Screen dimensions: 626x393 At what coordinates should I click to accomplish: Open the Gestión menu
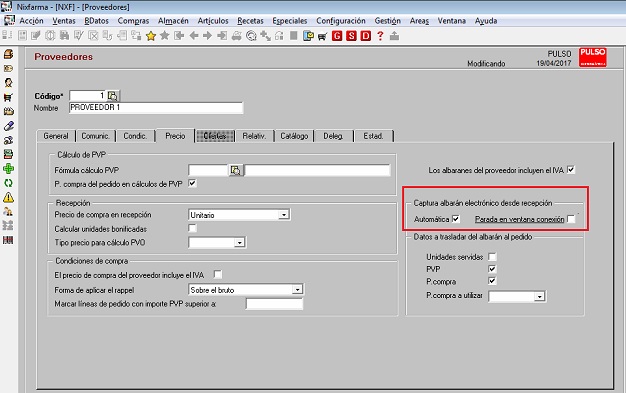388,21
